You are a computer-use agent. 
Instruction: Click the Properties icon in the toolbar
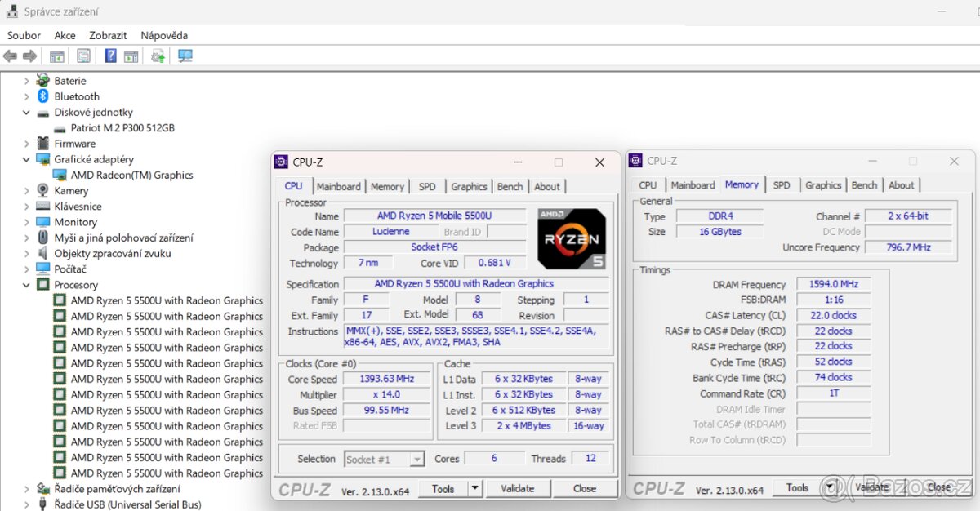(84, 56)
